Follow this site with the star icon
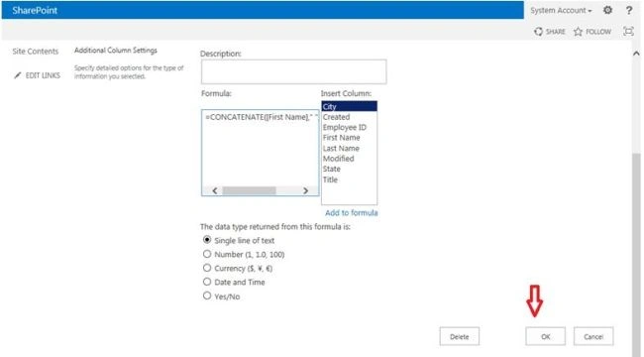Image resolution: width=644 pixels, height=357 pixels. click(578, 32)
